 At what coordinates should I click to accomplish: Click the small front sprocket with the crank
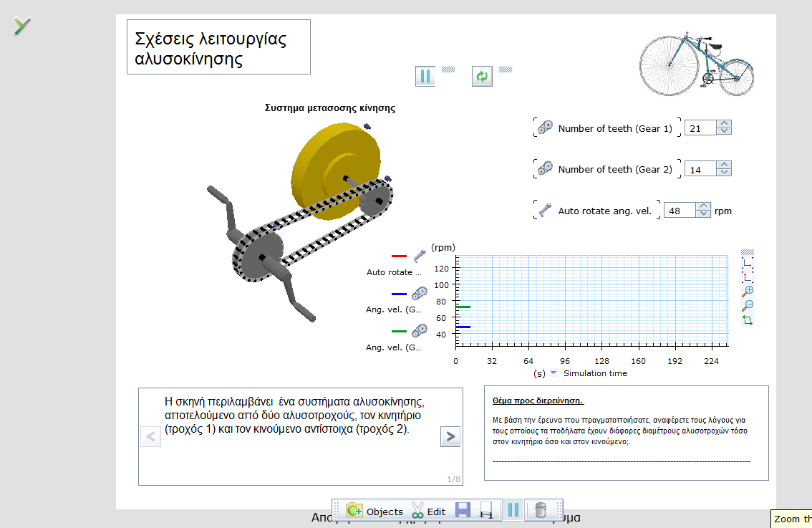coord(259,256)
